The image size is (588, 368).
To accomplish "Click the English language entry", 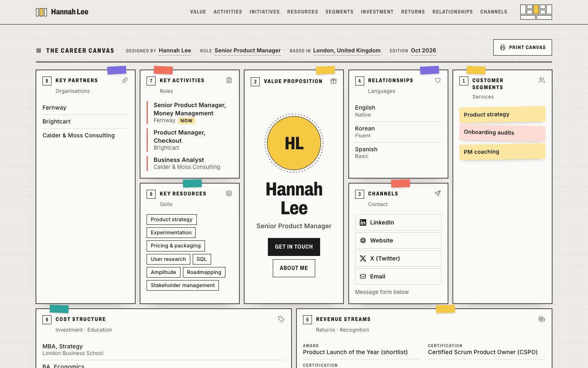I will [398, 111].
